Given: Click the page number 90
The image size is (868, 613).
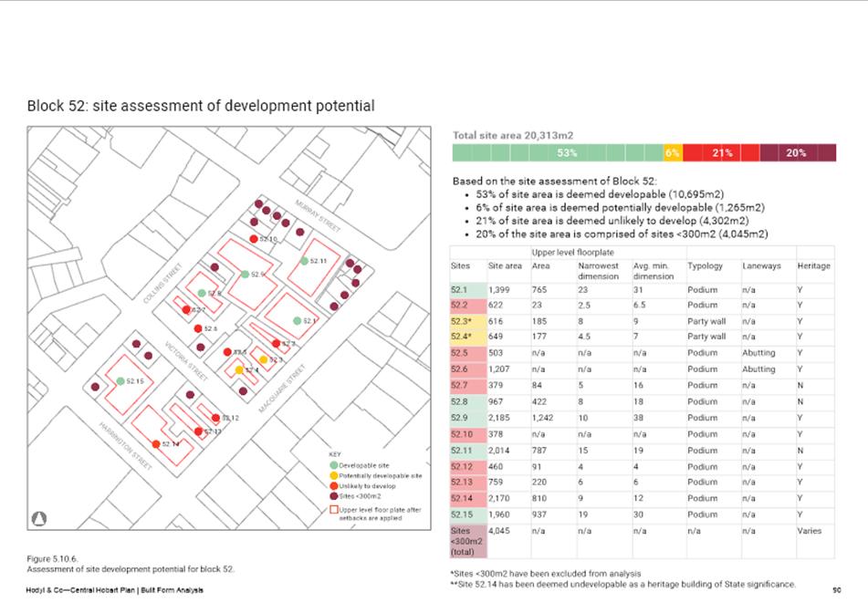Looking at the screenshot, I should pos(836,590).
